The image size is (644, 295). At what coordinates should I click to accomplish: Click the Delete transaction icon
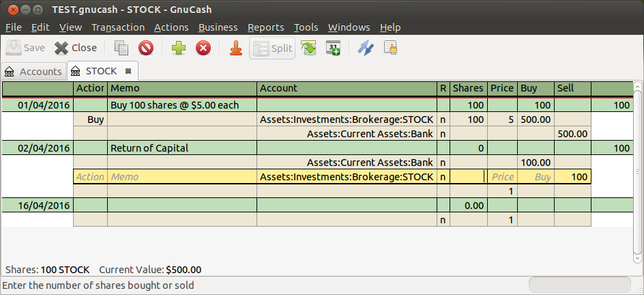146,48
